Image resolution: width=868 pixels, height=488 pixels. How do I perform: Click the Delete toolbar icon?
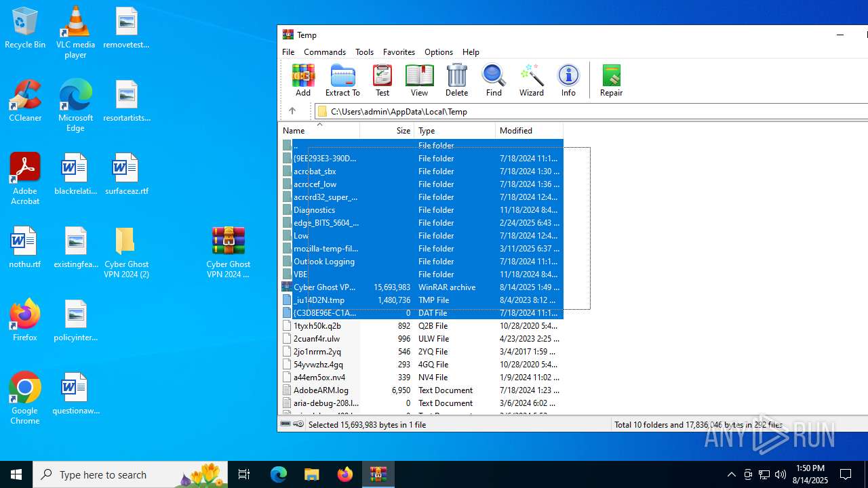point(456,81)
